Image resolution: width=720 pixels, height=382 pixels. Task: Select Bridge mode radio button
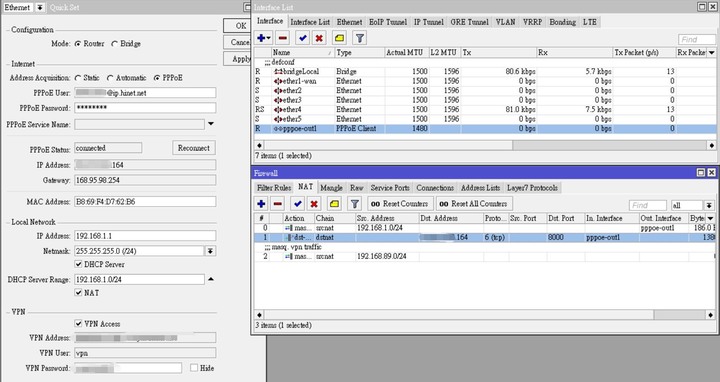click(115, 44)
